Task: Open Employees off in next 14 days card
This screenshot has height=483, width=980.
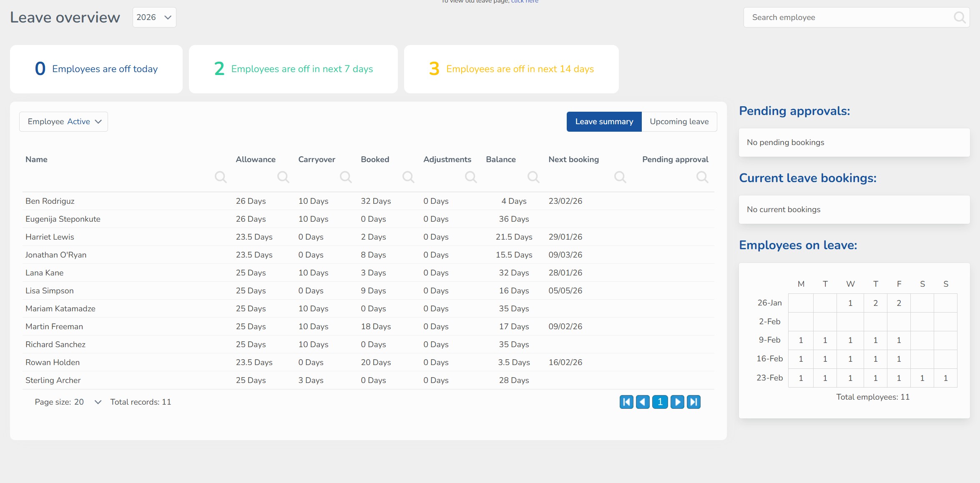Action: pyautogui.click(x=511, y=69)
